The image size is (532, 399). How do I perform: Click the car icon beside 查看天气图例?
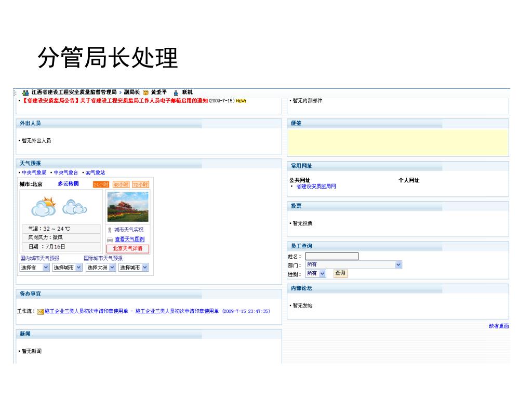pyautogui.click(x=110, y=240)
